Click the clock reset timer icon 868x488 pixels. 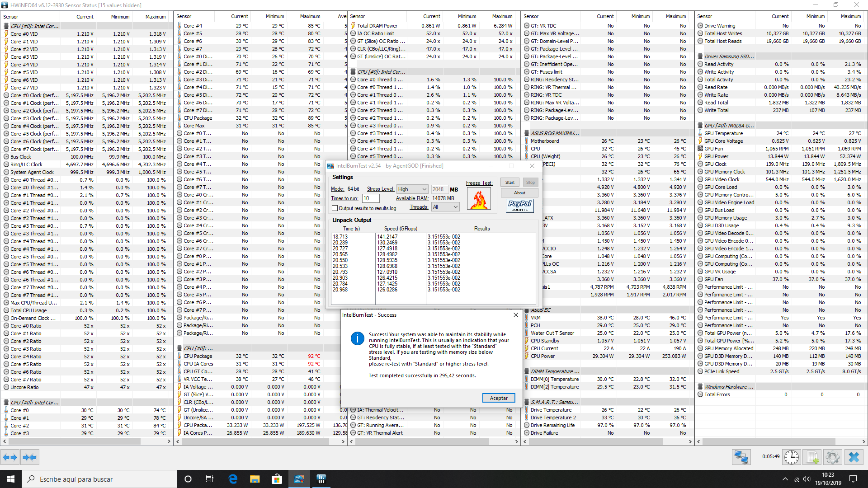(791, 457)
